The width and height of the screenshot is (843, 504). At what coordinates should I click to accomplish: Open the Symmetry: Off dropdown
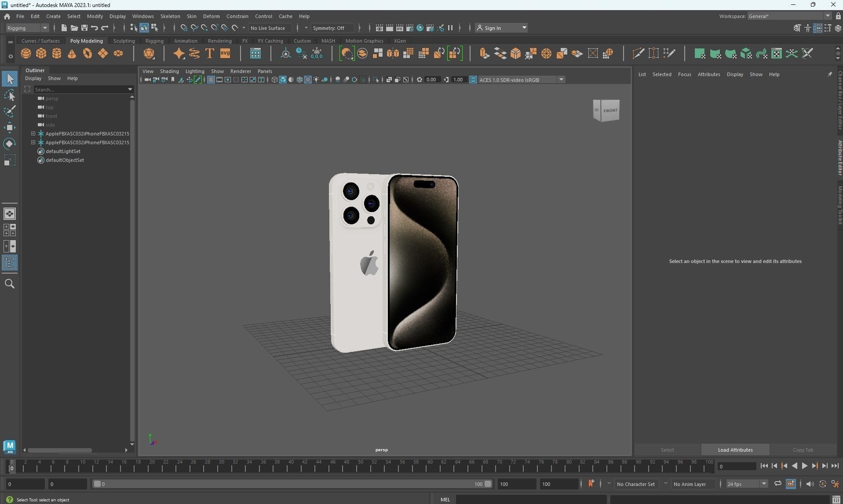(x=332, y=28)
